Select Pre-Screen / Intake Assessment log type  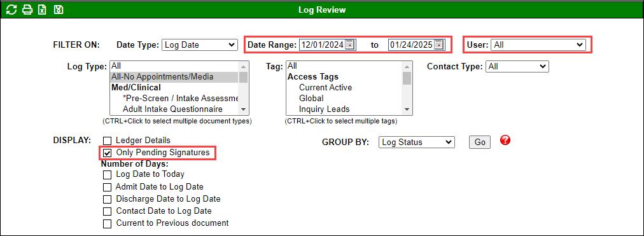pyautogui.click(x=174, y=99)
